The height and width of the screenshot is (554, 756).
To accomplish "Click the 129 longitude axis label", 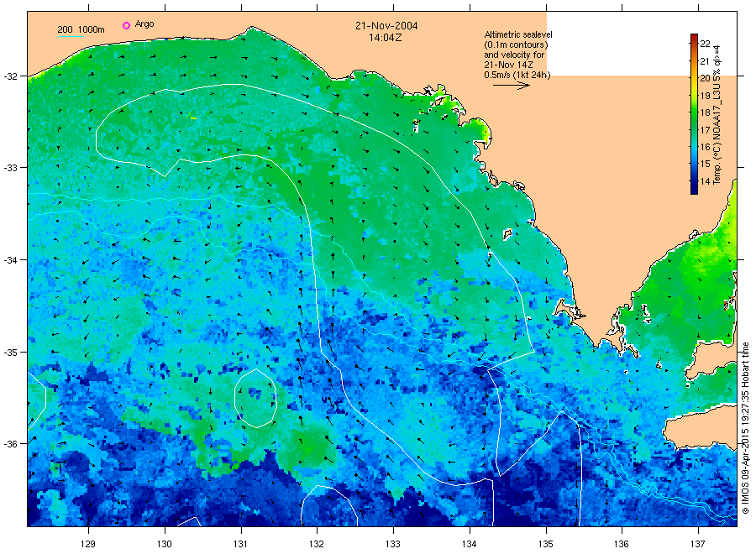I will (88, 544).
